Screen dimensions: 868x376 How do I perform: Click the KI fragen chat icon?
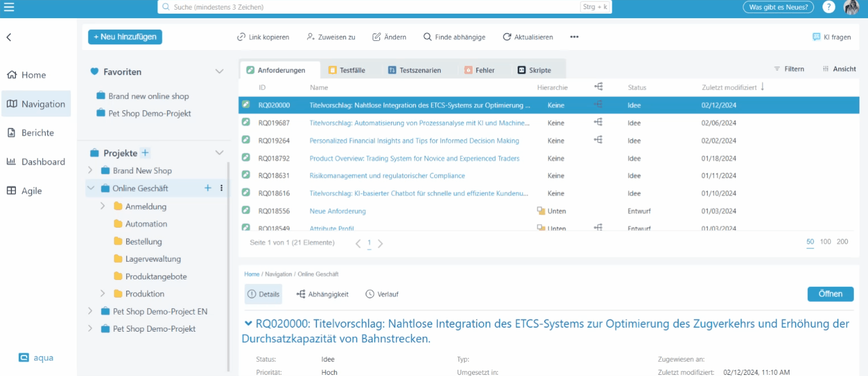(x=816, y=37)
